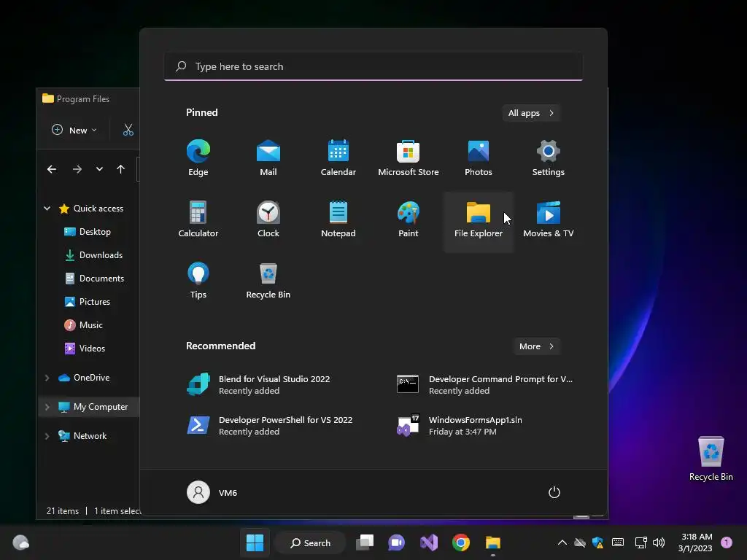Open Movies & TV

click(x=549, y=219)
